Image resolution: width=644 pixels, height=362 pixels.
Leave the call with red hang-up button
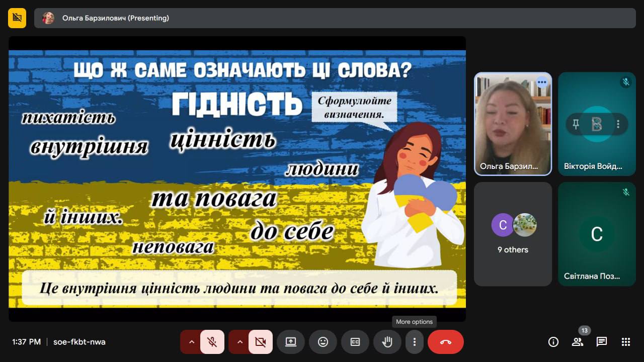[445, 342]
